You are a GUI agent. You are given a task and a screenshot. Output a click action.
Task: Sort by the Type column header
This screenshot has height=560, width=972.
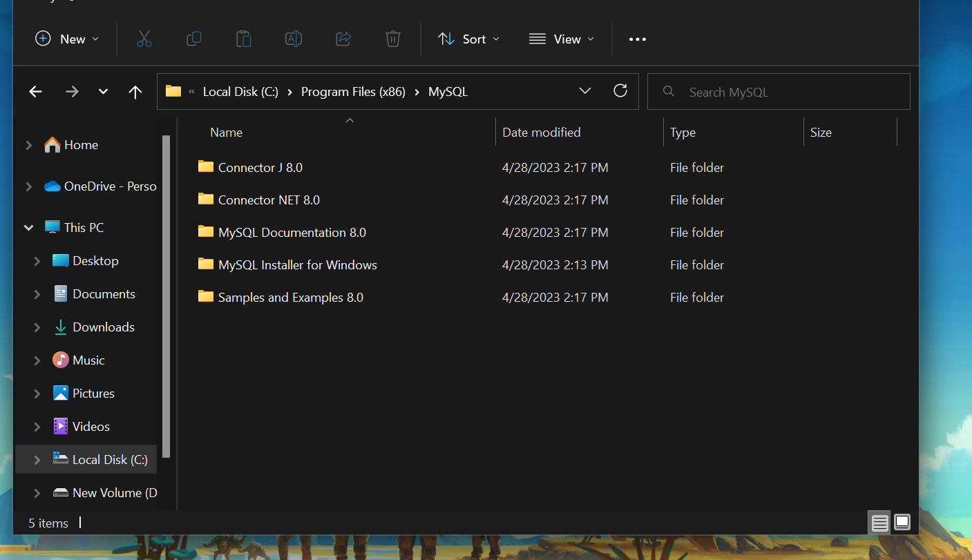click(x=683, y=133)
